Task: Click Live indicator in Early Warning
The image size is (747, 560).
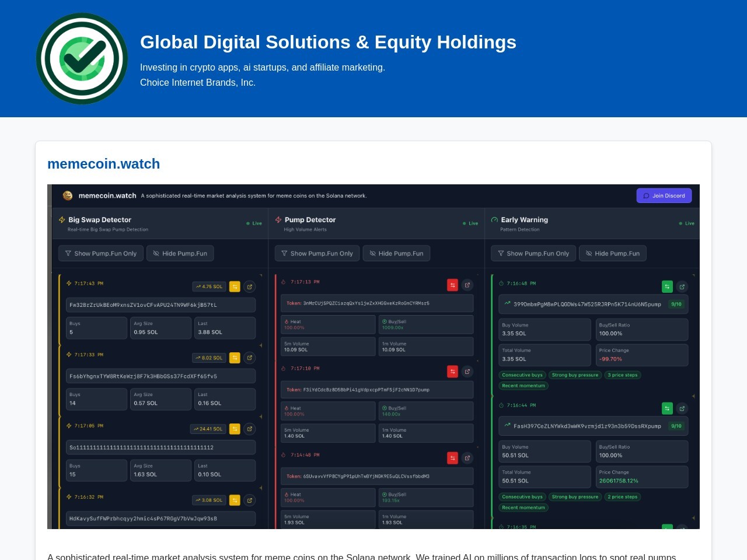Action: [686, 223]
